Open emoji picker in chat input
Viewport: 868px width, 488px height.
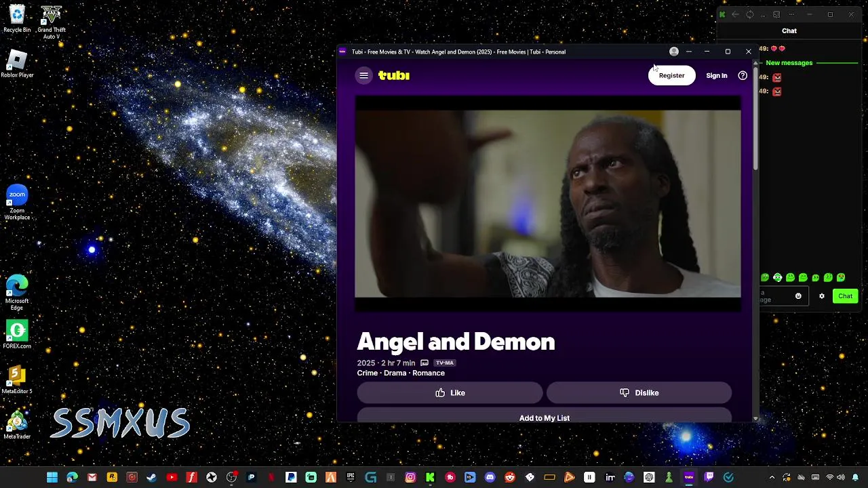coord(798,296)
